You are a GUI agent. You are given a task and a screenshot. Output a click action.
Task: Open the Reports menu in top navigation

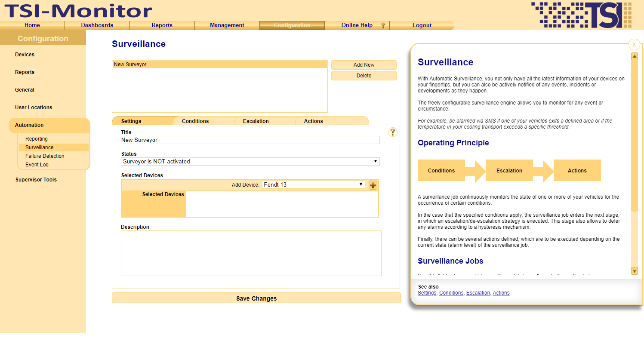pyautogui.click(x=162, y=25)
